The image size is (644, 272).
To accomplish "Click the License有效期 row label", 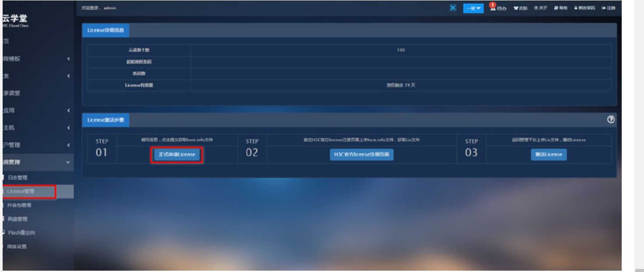I will pyautogui.click(x=139, y=85).
